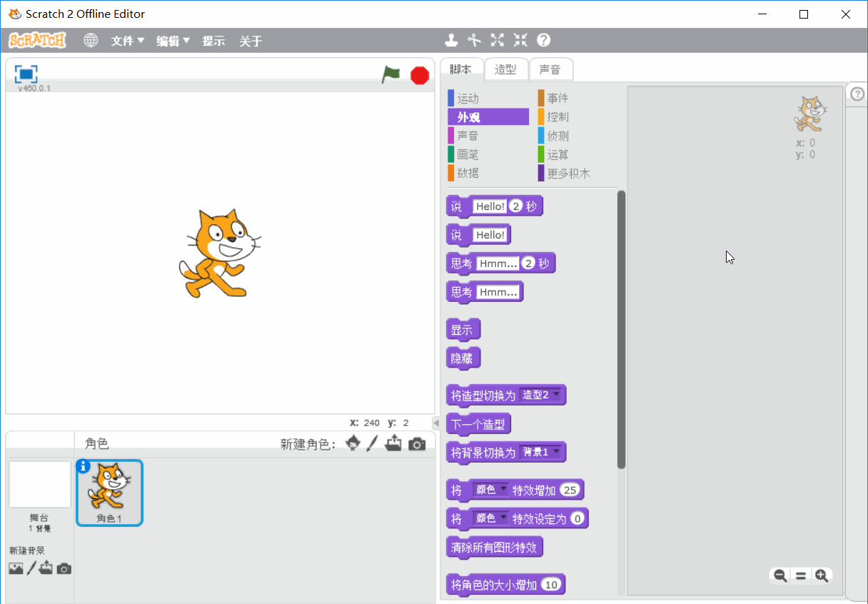Open the 颜色 effect dropdown in 特效增加 block
This screenshot has width=868, height=604.
point(503,490)
